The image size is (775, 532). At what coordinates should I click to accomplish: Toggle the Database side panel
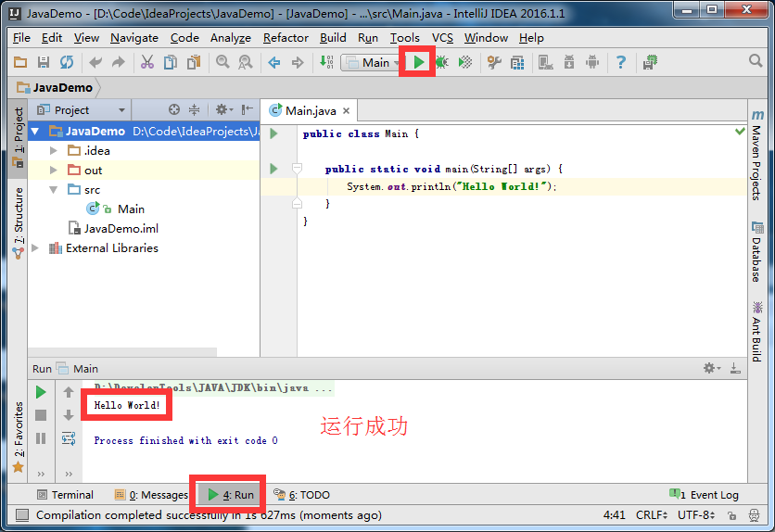[756, 252]
